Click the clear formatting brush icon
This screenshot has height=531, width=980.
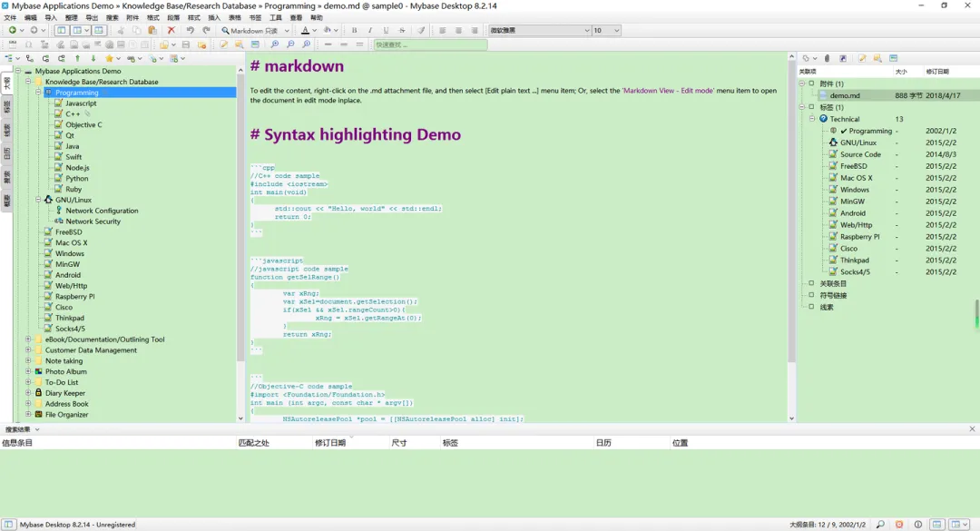click(x=421, y=30)
